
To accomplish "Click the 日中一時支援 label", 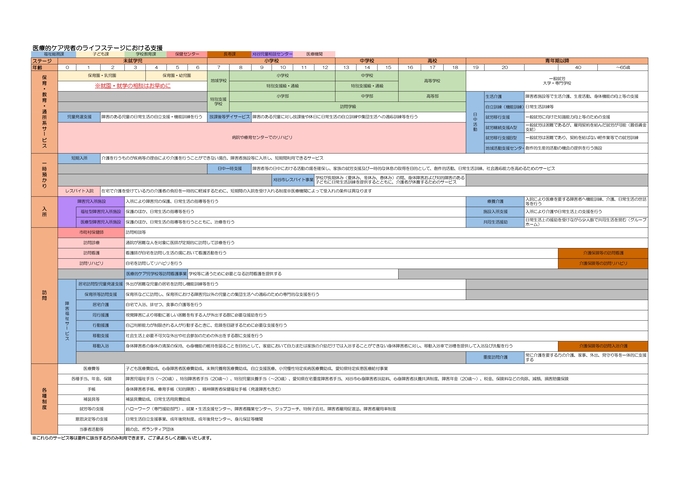I will click(230, 168).
